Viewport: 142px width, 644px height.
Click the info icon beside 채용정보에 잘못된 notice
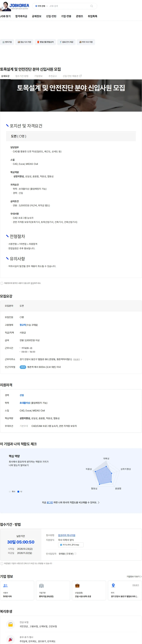pyautogui.click(x=2, y=283)
